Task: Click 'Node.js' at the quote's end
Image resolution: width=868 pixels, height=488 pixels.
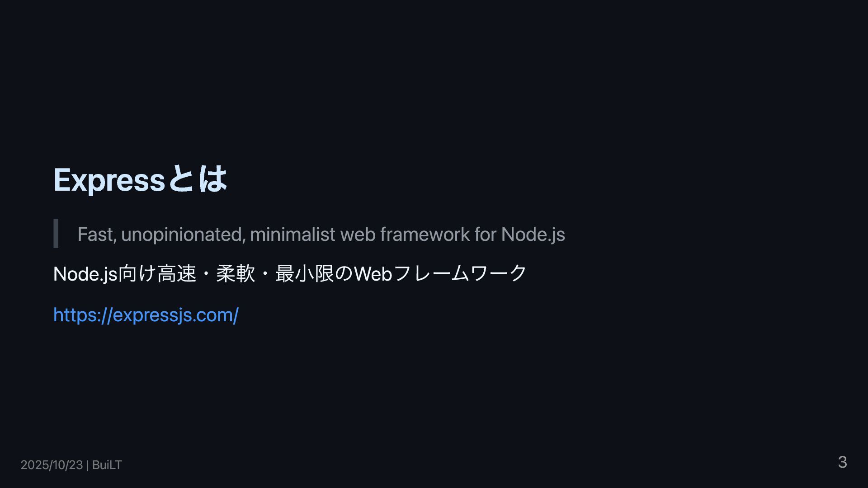Action: coord(533,235)
